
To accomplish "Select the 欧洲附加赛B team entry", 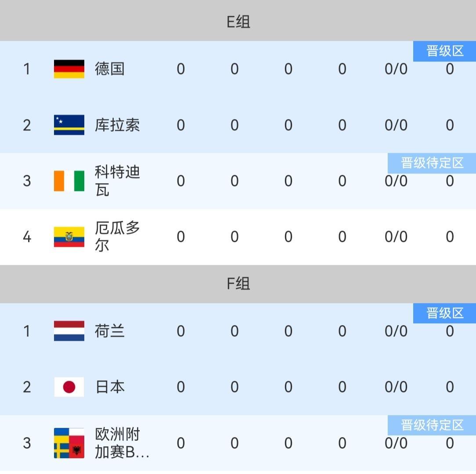I will click(x=122, y=443).
